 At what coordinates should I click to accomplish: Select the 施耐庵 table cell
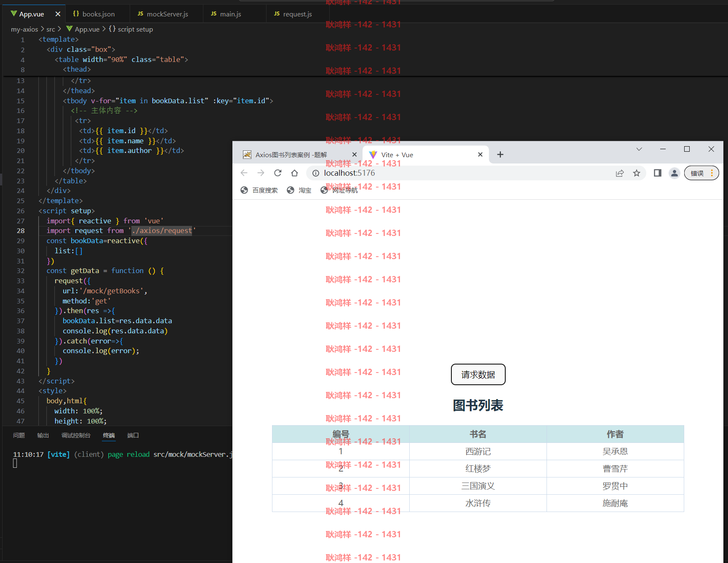[x=615, y=503]
